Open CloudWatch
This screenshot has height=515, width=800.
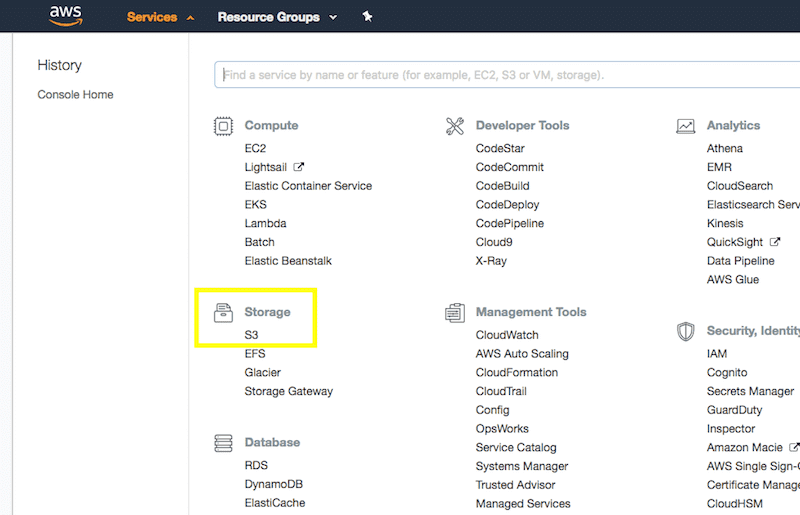click(507, 335)
